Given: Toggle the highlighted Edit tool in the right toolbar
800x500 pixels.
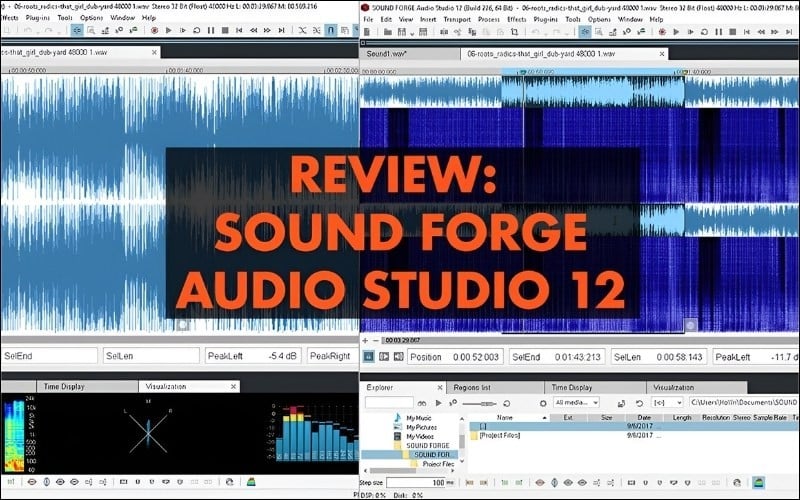Looking at the screenshot, I should (x=585, y=32).
